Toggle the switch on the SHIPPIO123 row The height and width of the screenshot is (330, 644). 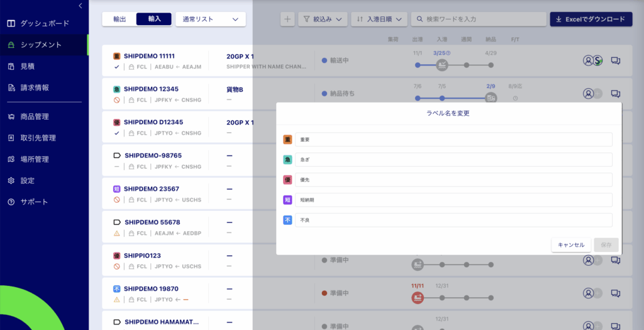(x=597, y=260)
